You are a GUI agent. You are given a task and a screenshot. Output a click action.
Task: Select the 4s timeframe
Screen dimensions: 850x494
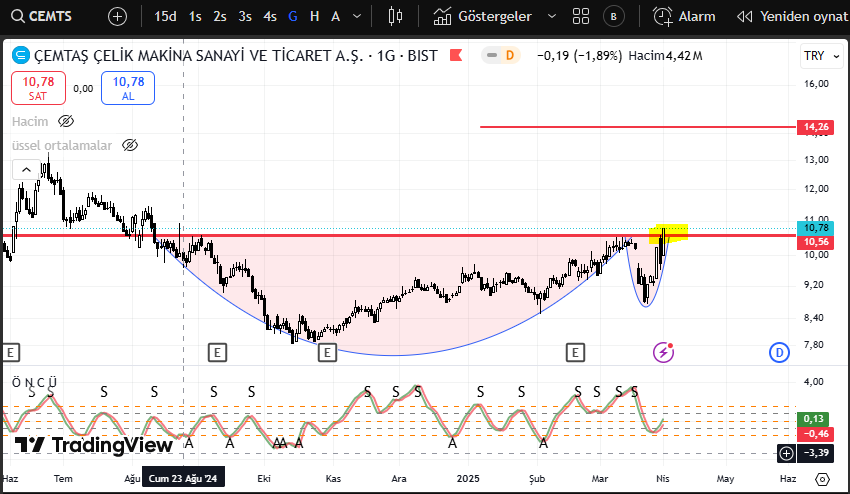(270, 16)
